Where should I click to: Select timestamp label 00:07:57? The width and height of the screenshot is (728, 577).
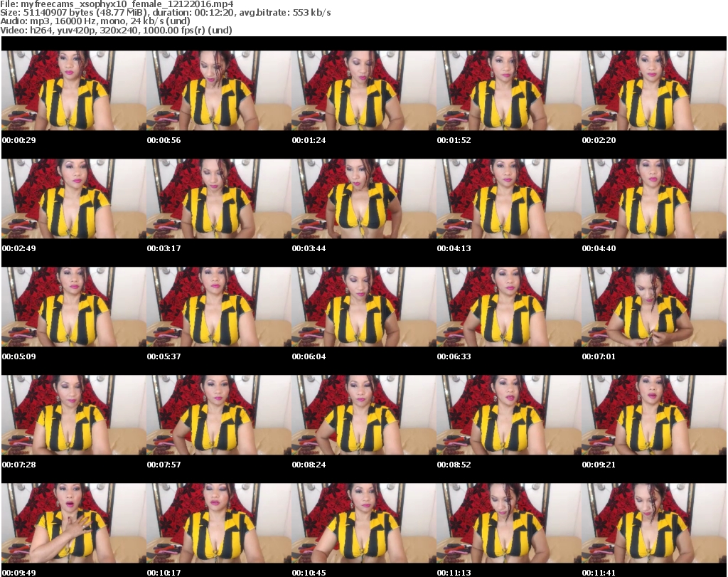tap(164, 465)
